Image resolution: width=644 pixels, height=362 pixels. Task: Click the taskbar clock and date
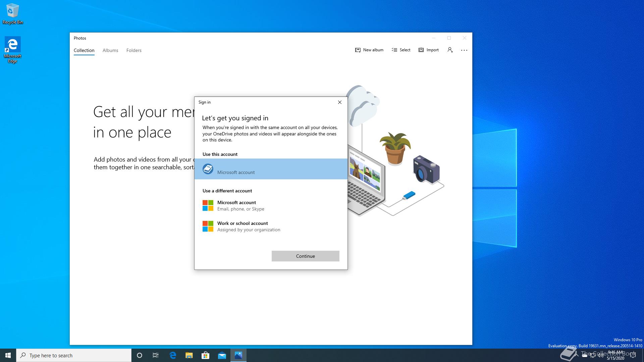click(615, 355)
